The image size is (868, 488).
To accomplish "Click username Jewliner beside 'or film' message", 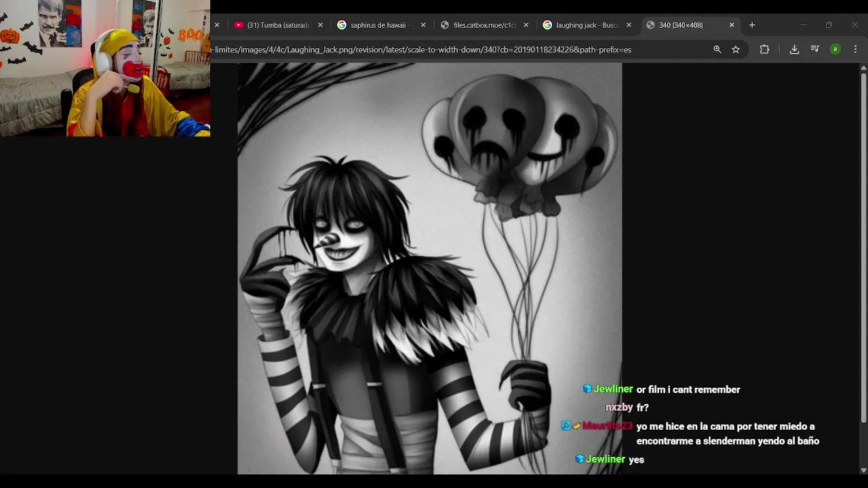I will 613,389.
